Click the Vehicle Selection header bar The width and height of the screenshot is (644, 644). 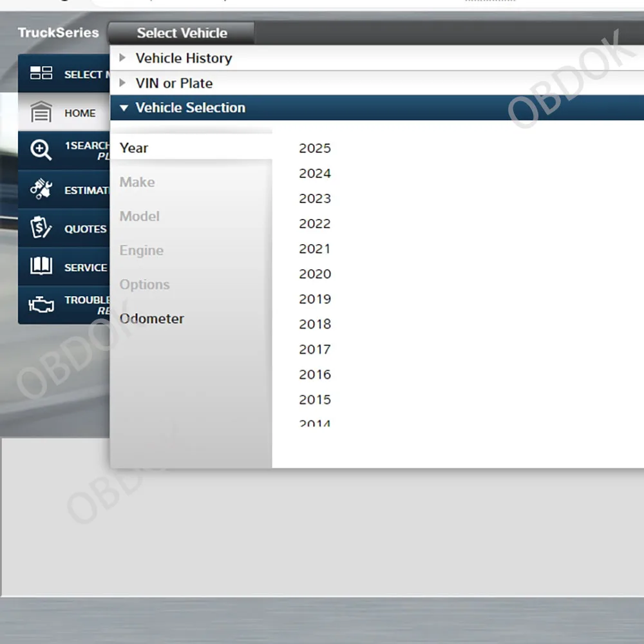click(x=377, y=108)
